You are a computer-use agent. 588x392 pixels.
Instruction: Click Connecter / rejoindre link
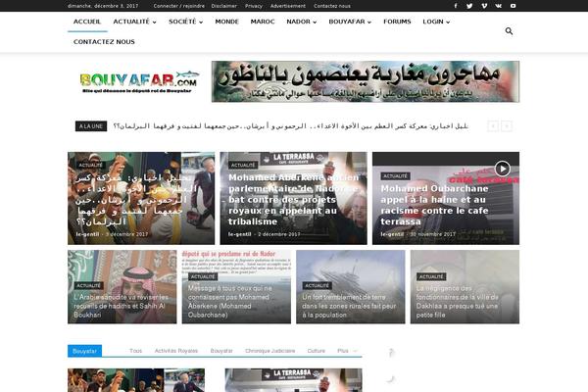(x=179, y=6)
